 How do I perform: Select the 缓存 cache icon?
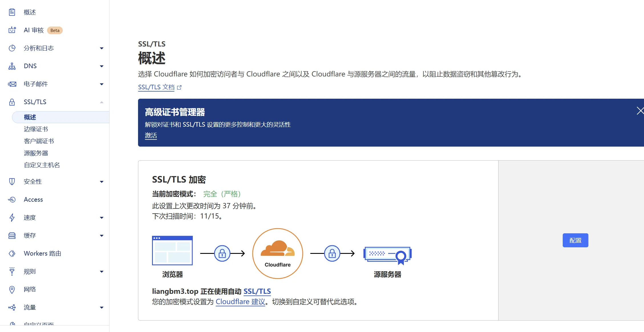(12, 235)
